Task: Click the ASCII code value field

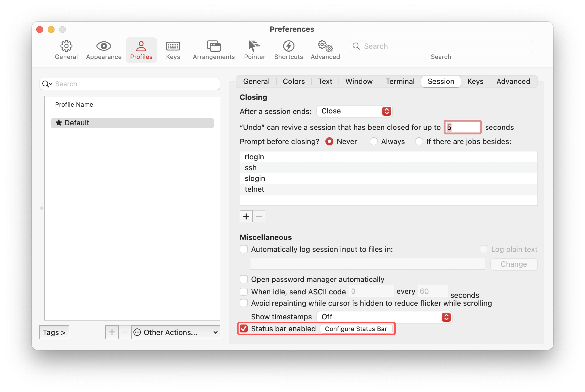Action: (x=371, y=291)
